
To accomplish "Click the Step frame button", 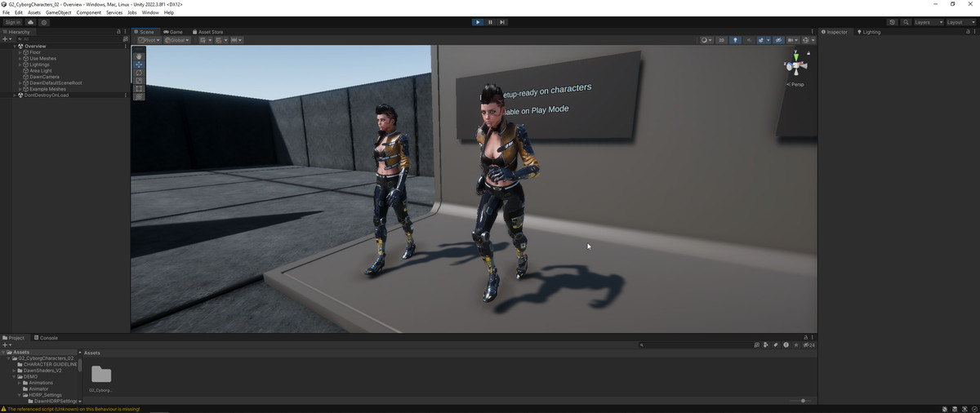I will [x=502, y=22].
